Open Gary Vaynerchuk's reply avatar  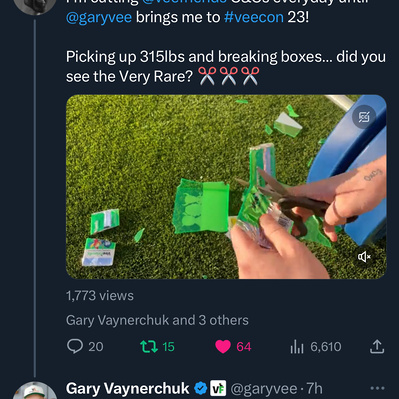[x=35, y=390]
